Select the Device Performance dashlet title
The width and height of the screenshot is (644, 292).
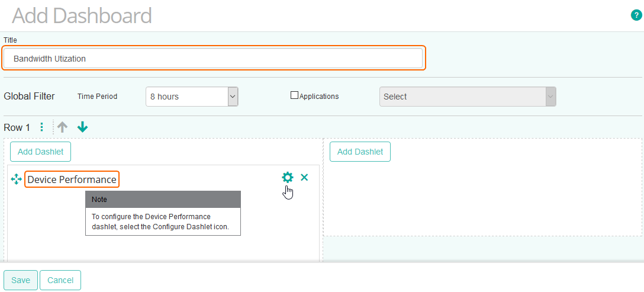click(72, 179)
